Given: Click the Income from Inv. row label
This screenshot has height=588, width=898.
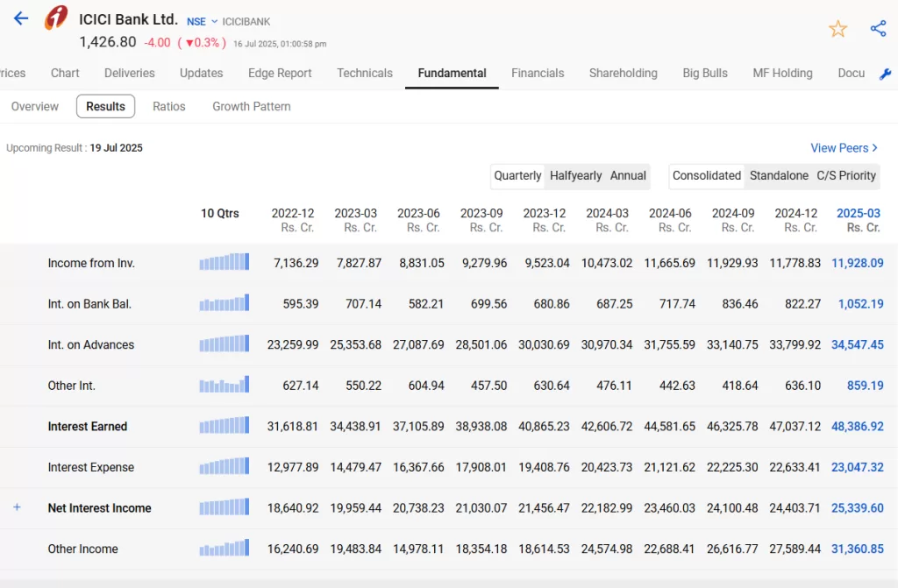Looking at the screenshot, I should 91,264.
